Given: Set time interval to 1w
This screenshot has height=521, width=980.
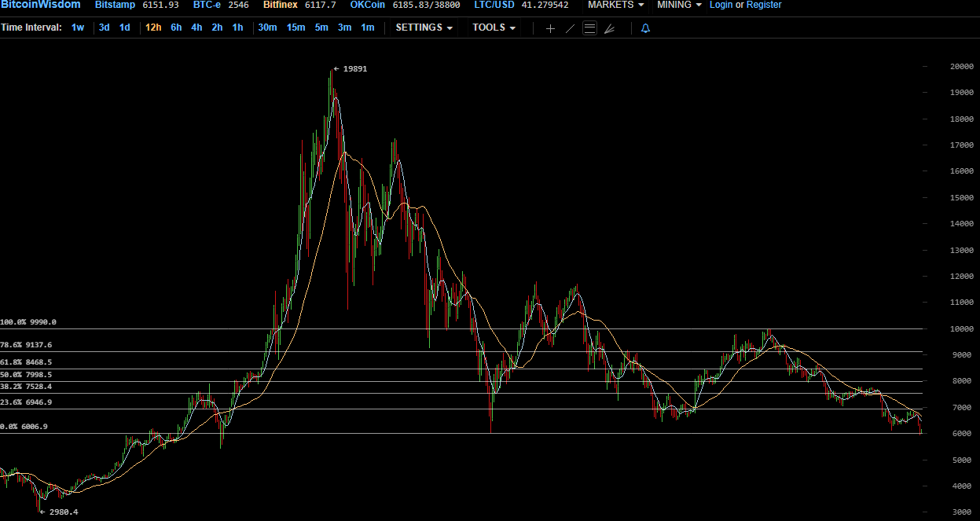Looking at the screenshot, I should click(x=78, y=28).
